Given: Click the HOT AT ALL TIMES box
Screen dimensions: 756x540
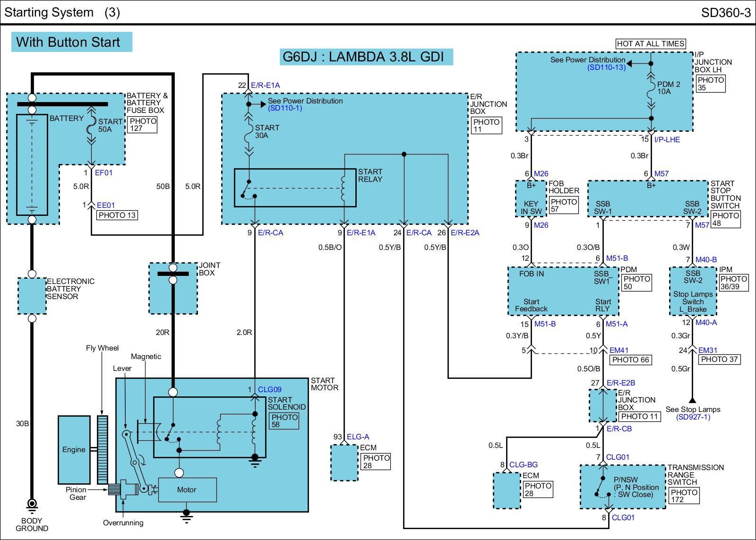Looking at the screenshot, I should click(x=650, y=43).
